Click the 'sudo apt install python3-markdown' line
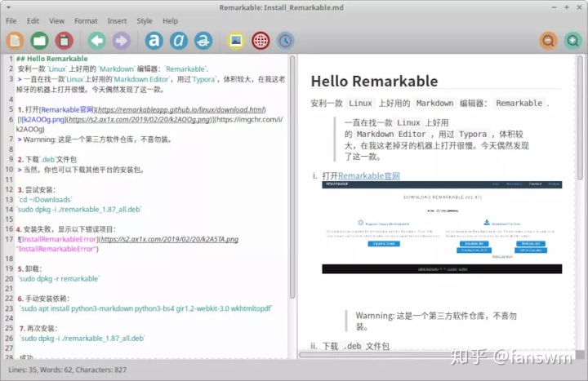Image resolution: width=588 pixels, height=381 pixels. tap(145, 308)
